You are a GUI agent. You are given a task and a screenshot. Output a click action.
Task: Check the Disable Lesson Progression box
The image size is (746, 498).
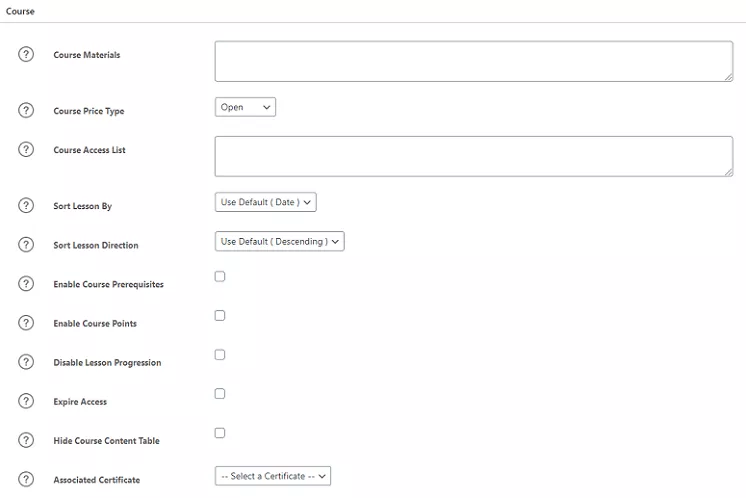click(x=220, y=354)
